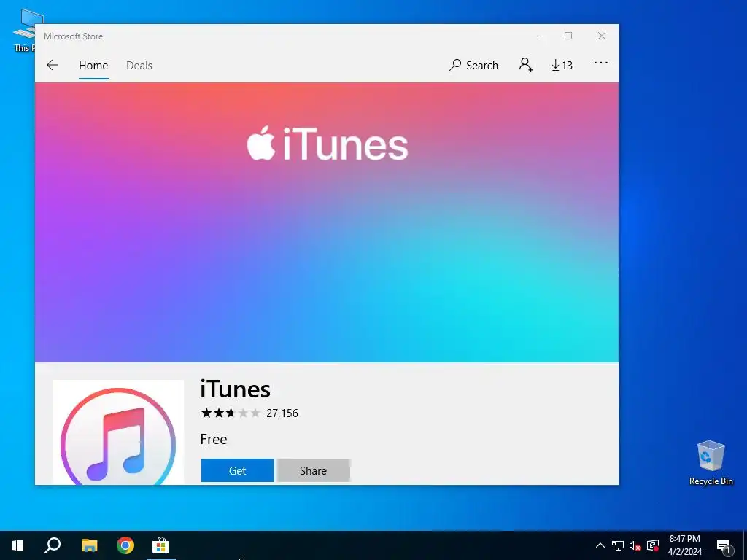The height and width of the screenshot is (560, 747).
Task: Click the iTunes title heading
Action: 236,389
